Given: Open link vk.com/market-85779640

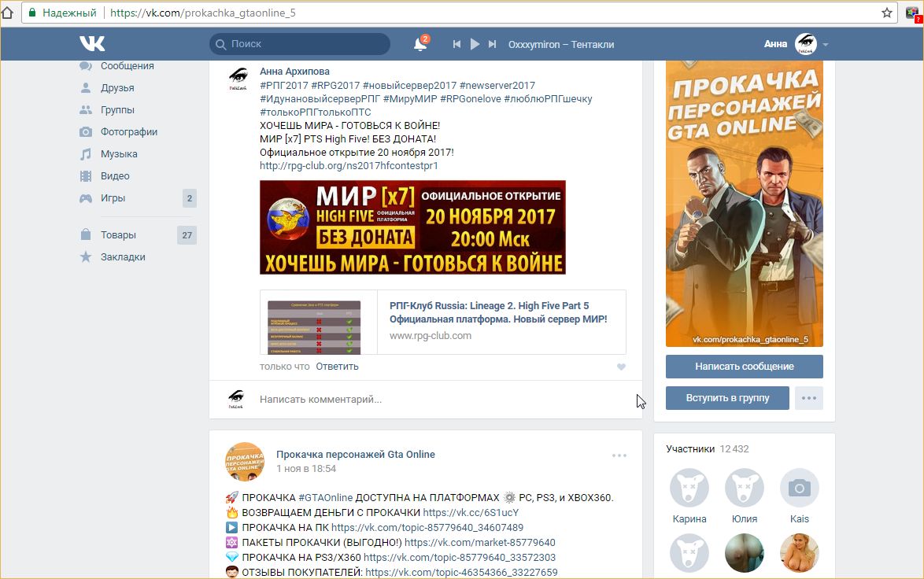Looking at the screenshot, I should click(479, 543).
